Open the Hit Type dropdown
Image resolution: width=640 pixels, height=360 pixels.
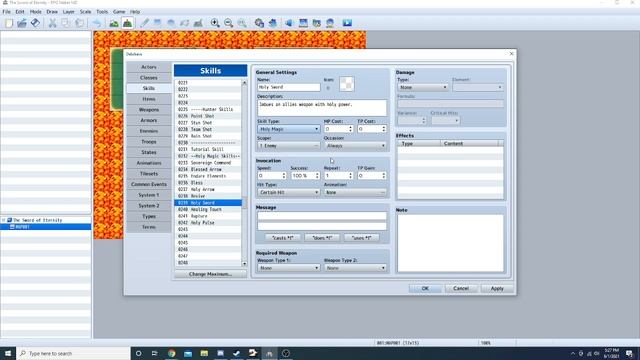288,192
